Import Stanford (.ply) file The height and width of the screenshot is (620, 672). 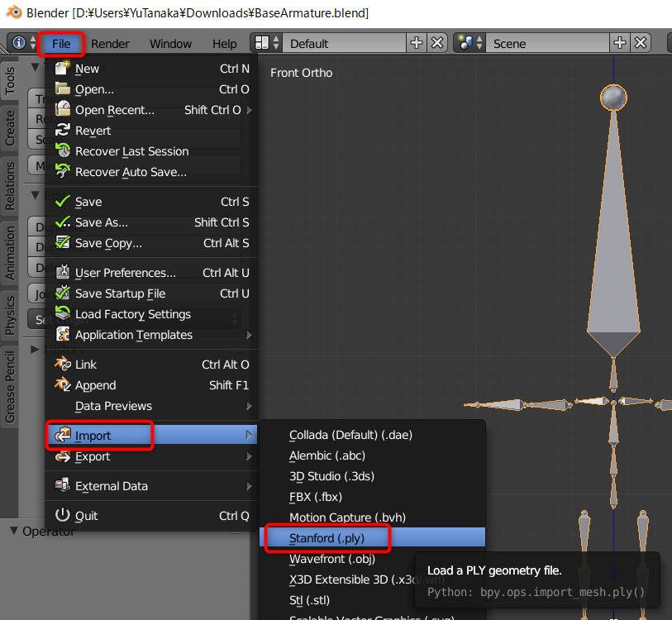click(372, 537)
